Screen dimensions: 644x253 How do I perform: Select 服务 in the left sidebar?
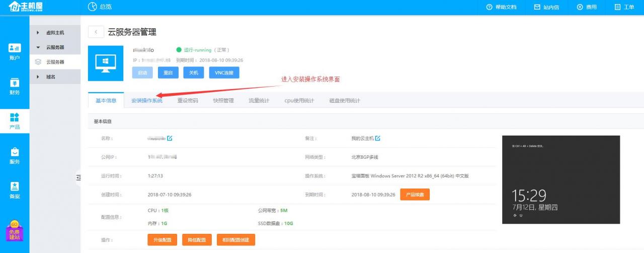tap(15, 156)
